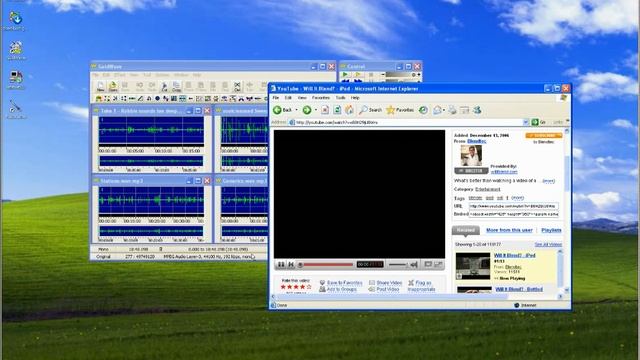640x360 pixels.
Task: Click the Print icon in IE toolbar
Action: (x=452, y=110)
